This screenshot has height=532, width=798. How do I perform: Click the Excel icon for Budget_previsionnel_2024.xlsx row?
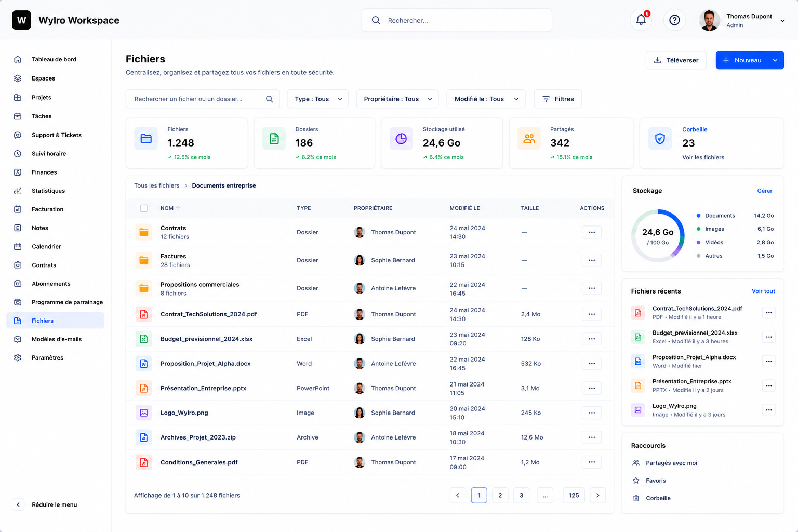tap(144, 339)
